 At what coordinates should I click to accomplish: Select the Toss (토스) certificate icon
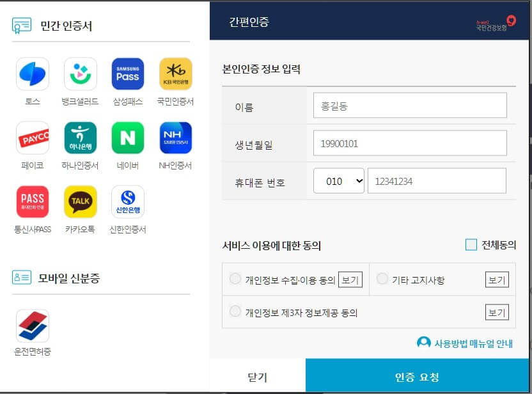(x=33, y=74)
